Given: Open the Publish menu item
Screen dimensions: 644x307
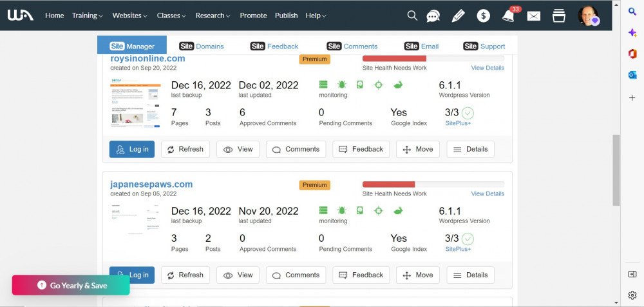Looking at the screenshot, I should [x=287, y=15].
